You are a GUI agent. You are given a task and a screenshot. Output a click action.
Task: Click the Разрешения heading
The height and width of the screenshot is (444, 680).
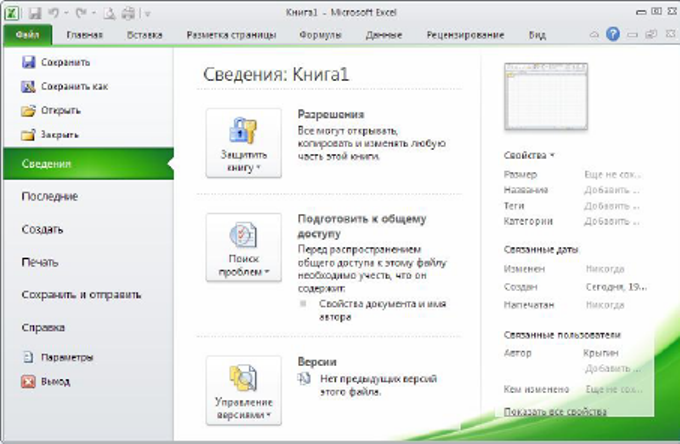point(331,115)
